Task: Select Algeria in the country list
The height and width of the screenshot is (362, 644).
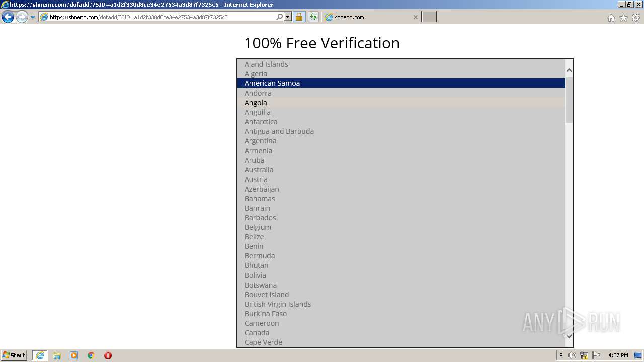Action: [401, 74]
